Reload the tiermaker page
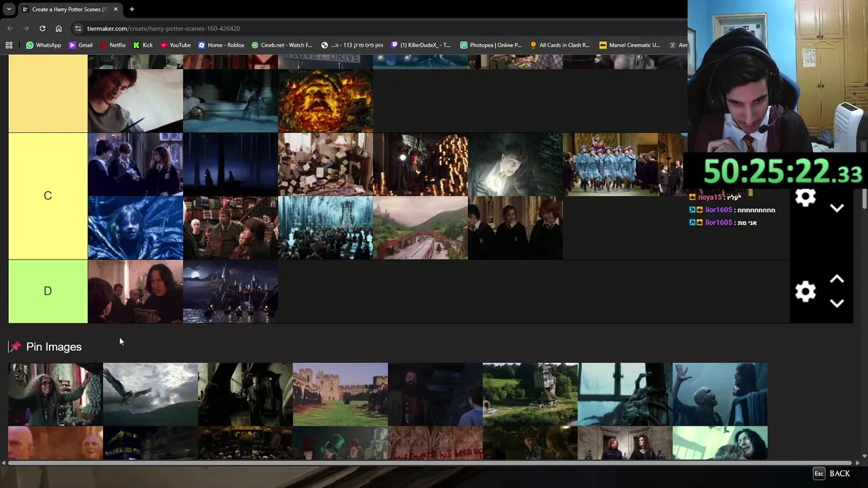This screenshot has width=868, height=488. 42,28
